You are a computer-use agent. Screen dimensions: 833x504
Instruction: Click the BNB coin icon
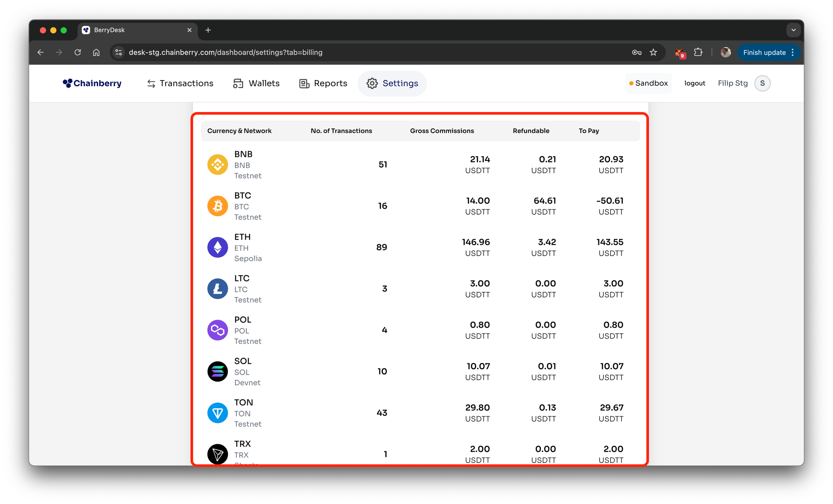tap(218, 165)
